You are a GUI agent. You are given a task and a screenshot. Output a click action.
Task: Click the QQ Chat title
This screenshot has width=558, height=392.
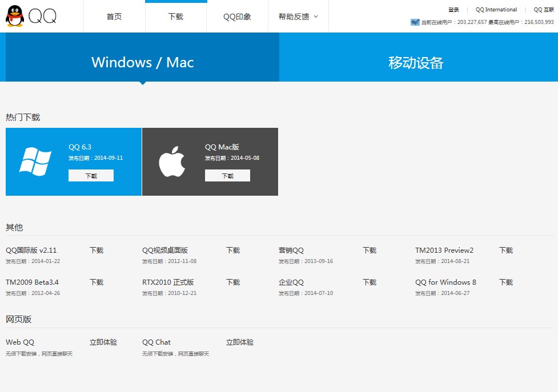156,342
